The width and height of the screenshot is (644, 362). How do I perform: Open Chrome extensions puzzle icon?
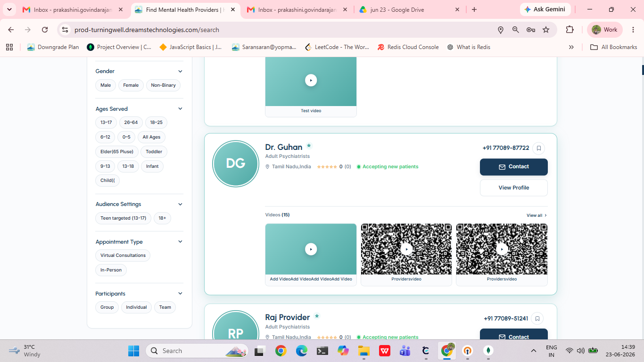pyautogui.click(x=570, y=30)
